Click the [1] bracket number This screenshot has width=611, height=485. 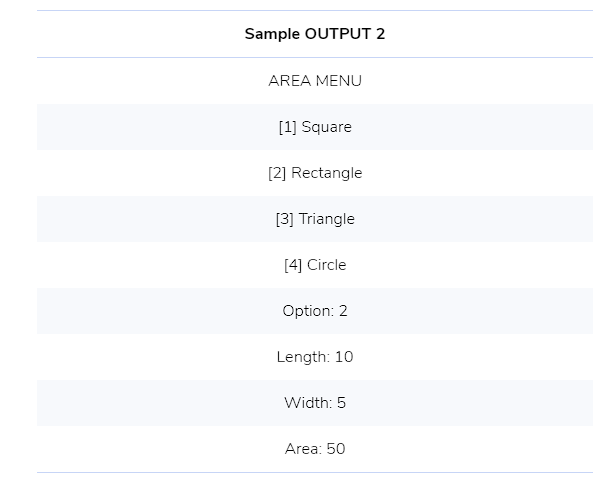point(288,127)
